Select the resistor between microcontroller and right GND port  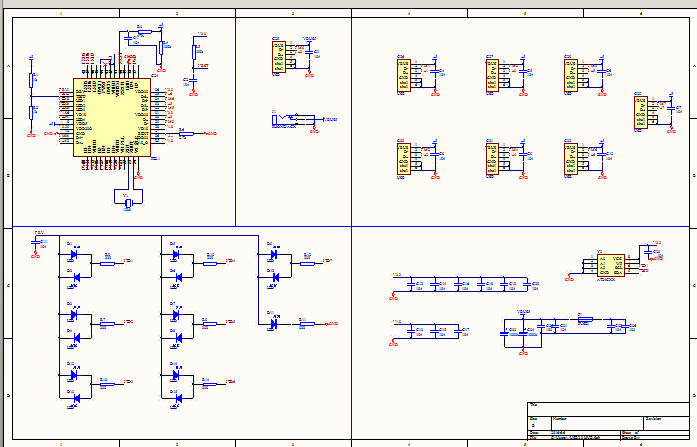click(x=186, y=133)
